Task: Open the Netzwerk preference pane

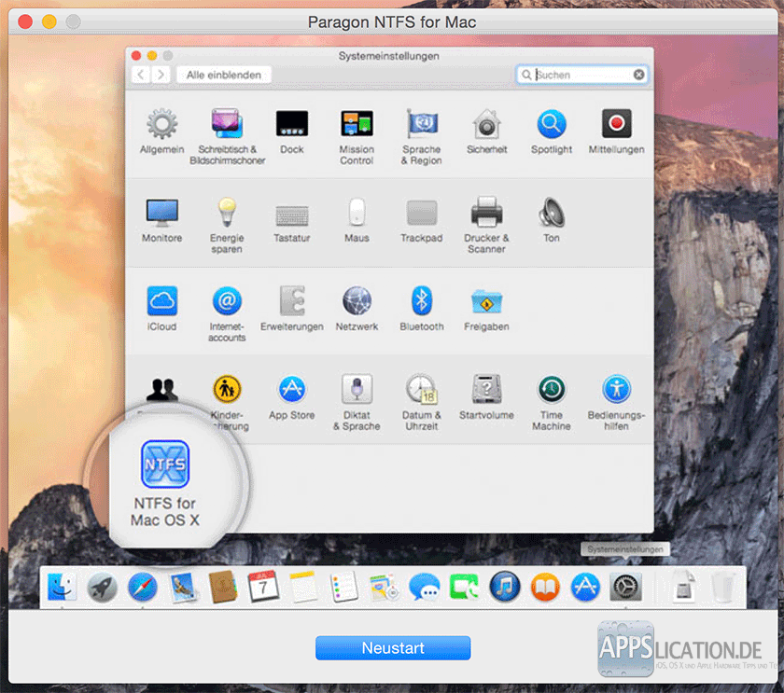Action: point(357,309)
